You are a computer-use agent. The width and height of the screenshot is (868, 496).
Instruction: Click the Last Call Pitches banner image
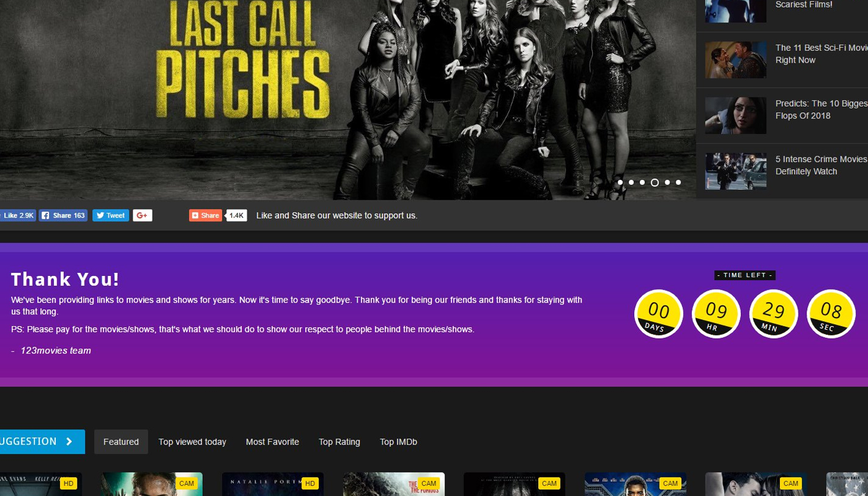(x=347, y=99)
